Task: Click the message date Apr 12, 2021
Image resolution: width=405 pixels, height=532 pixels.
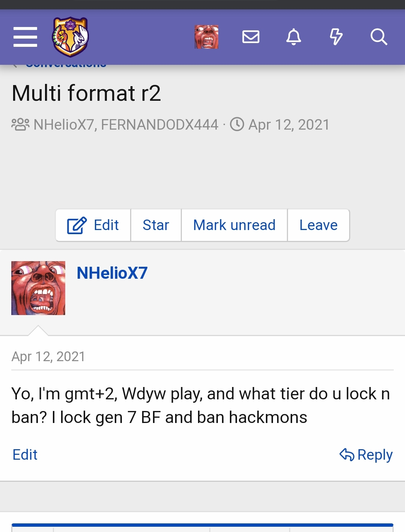Action: [x=48, y=356]
